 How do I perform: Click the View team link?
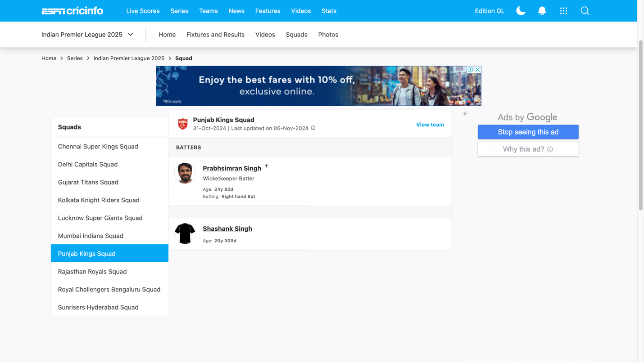coord(430,125)
